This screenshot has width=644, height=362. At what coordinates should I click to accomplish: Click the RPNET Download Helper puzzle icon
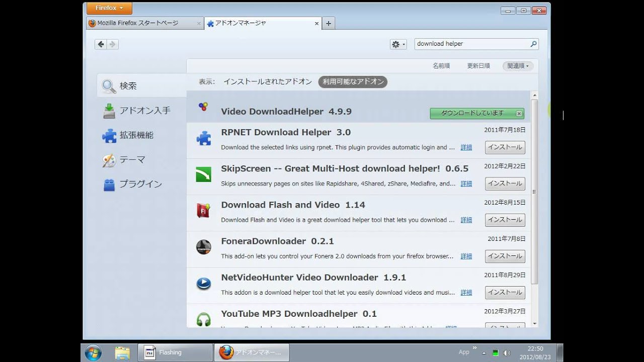pos(204,138)
